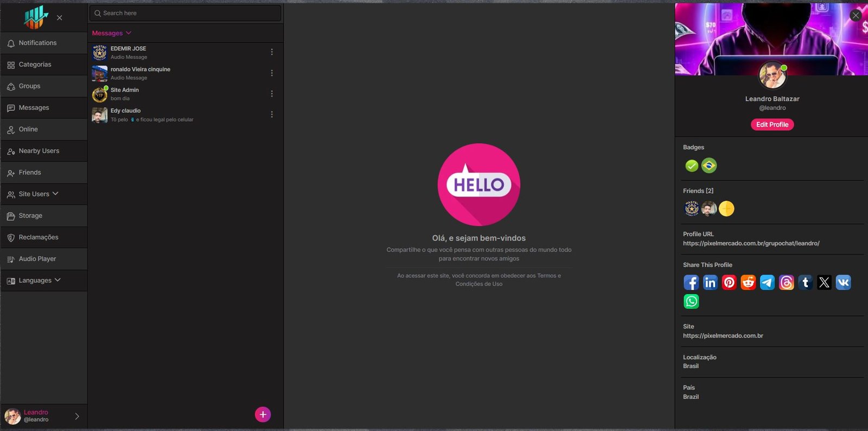Share profile via Telegram icon
868x431 pixels.
767,282
